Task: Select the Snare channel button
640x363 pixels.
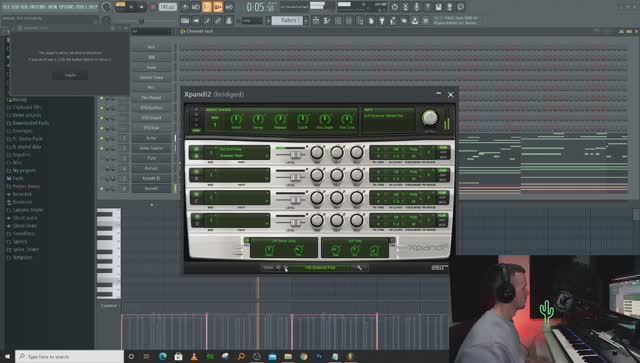Action: point(151,67)
